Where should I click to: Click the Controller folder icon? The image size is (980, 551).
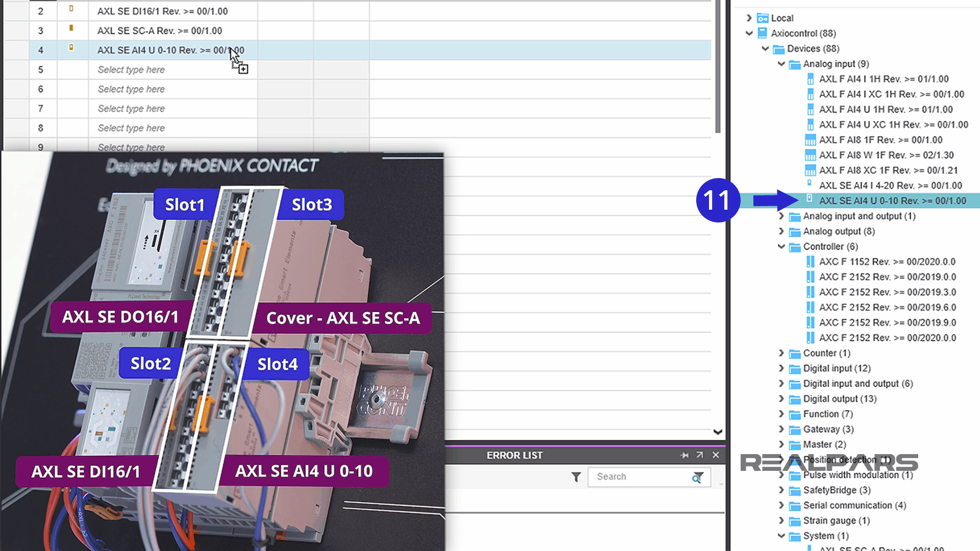(x=795, y=247)
